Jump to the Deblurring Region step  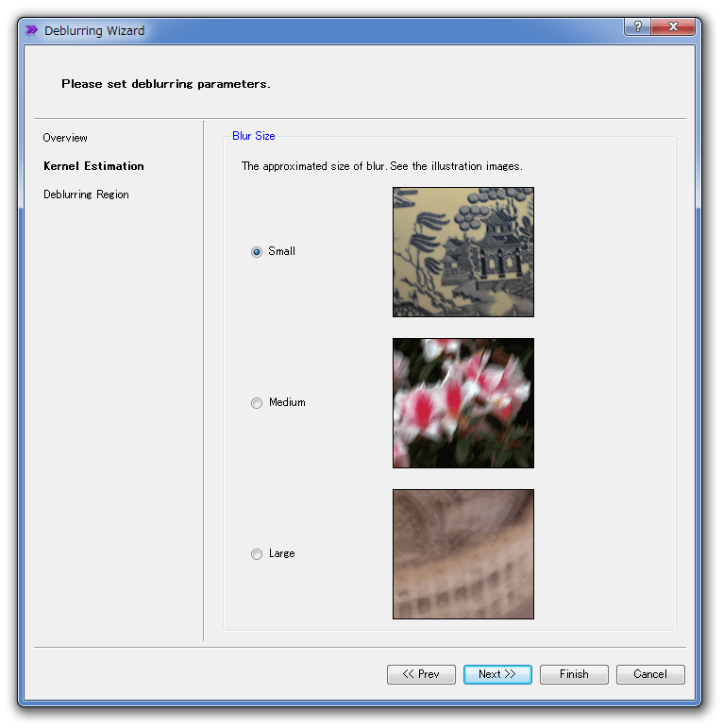86,195
